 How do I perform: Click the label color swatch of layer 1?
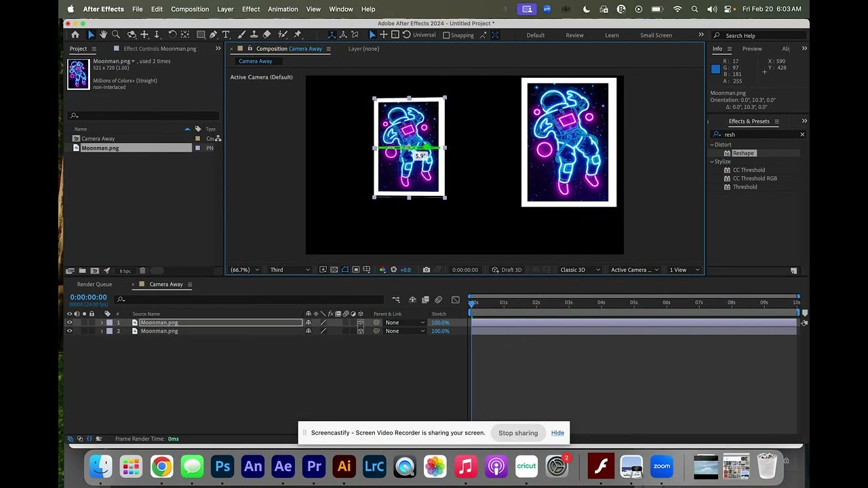(108, 323)
